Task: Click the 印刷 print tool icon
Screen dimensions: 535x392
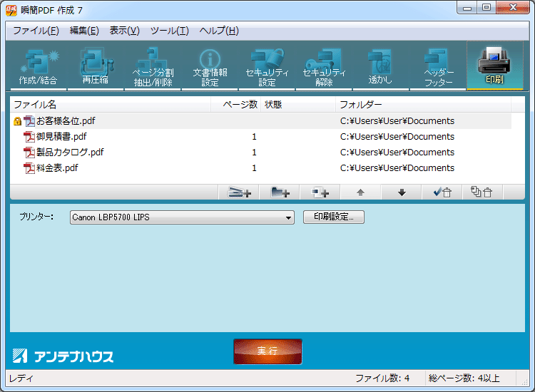Action: click(494, 66)
